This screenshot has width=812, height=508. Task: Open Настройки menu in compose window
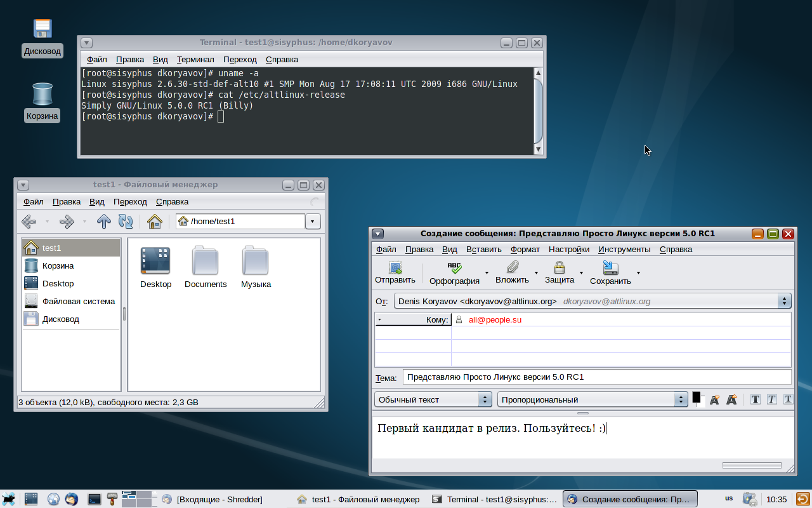pos(569,250)
